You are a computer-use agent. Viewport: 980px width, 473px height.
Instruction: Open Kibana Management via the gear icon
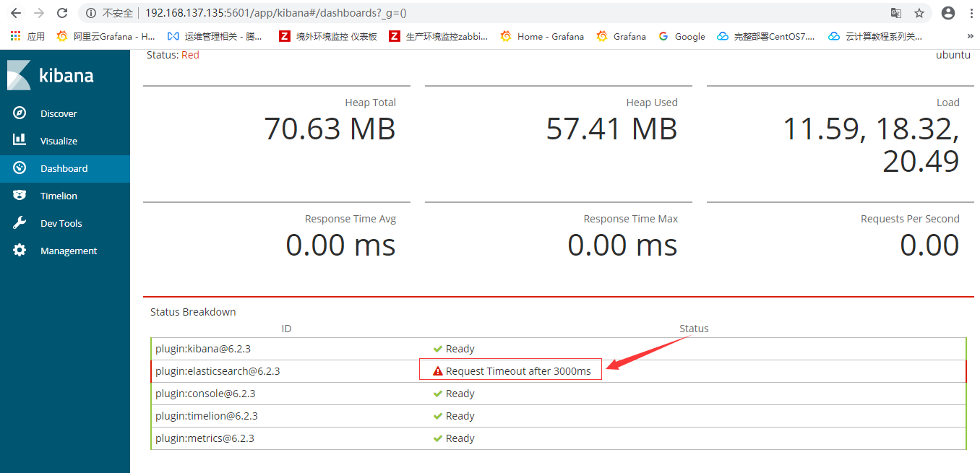69,250
